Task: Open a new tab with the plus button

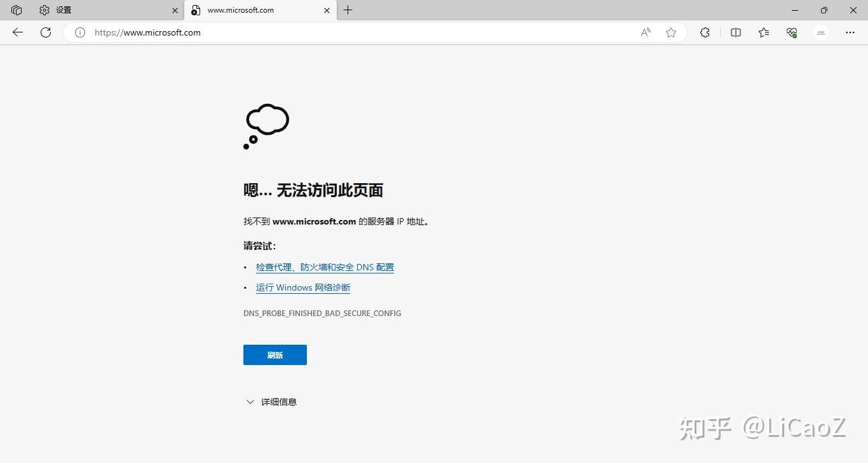Action: (347, 10)
